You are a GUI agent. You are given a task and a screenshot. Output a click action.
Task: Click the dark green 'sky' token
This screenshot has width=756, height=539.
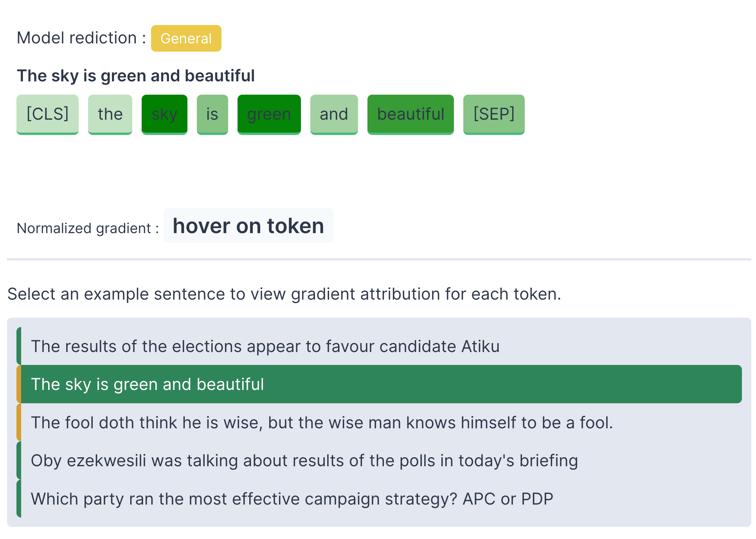pyautogui.click(x=164, y=114)
